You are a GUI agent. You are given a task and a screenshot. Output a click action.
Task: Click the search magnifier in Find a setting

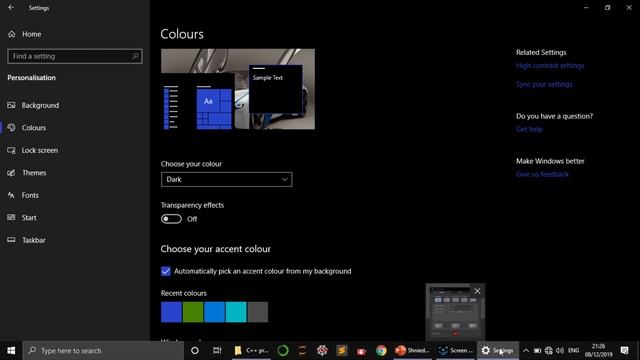[x=135, y=56]
